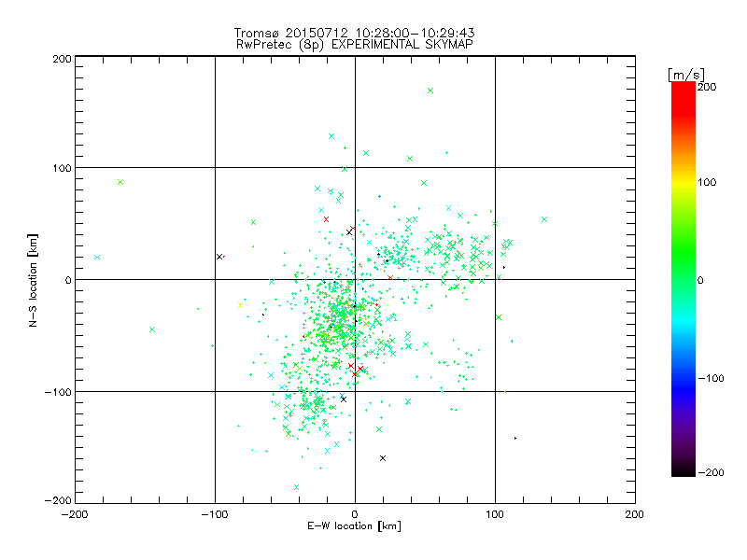
Task: Click the lowest cyan X marker near -185 km south
Action: 296,487
